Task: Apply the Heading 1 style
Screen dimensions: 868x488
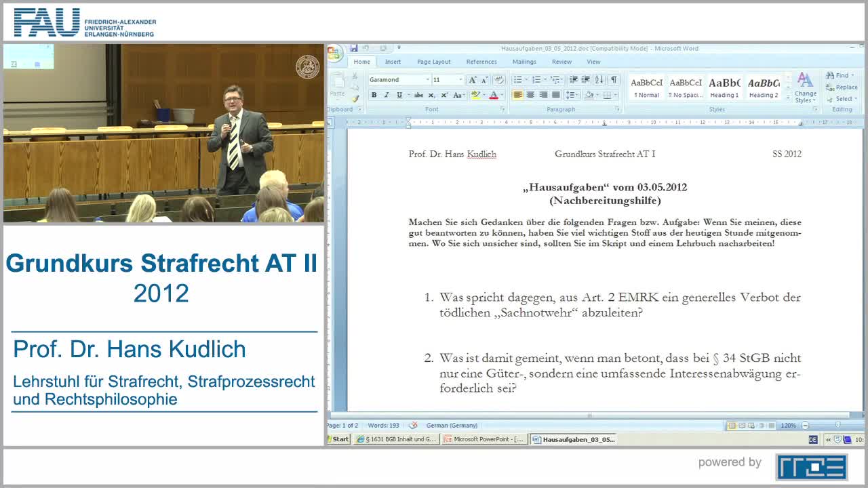Action: click(x=724, y=87)
